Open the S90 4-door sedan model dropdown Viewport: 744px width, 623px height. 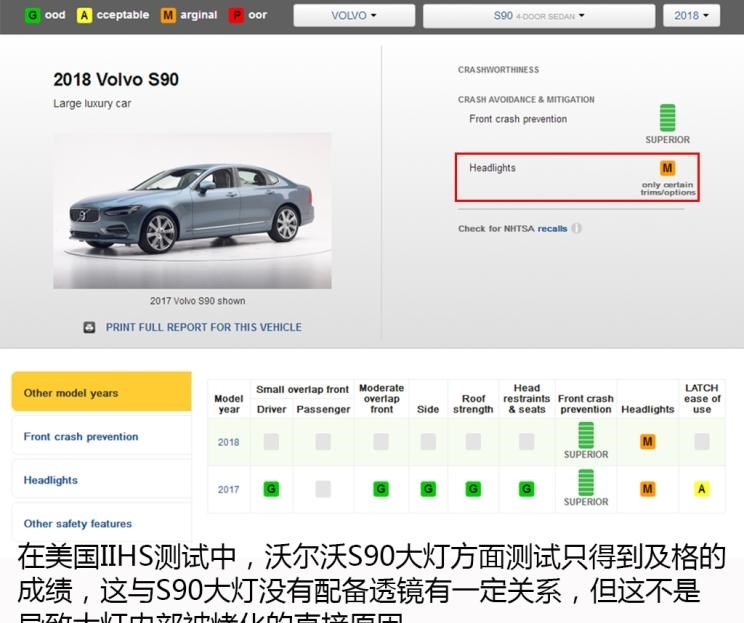tap(539, 16)
